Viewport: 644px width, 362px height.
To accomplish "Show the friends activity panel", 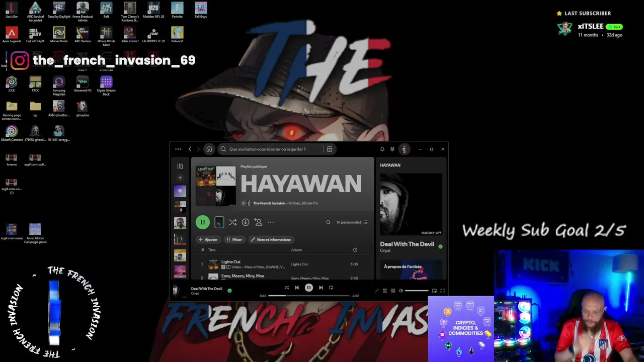I will click(392, 149).
